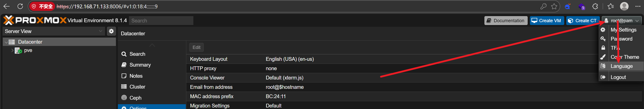Click the password key icon in address bar

click(544, 6)
